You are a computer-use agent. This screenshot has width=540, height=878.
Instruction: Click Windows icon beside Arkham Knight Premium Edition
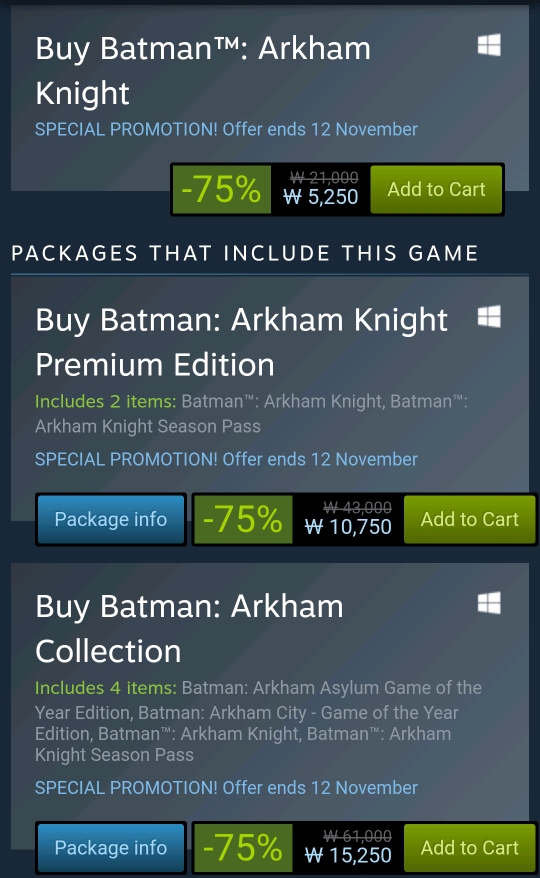click(489, 317)
